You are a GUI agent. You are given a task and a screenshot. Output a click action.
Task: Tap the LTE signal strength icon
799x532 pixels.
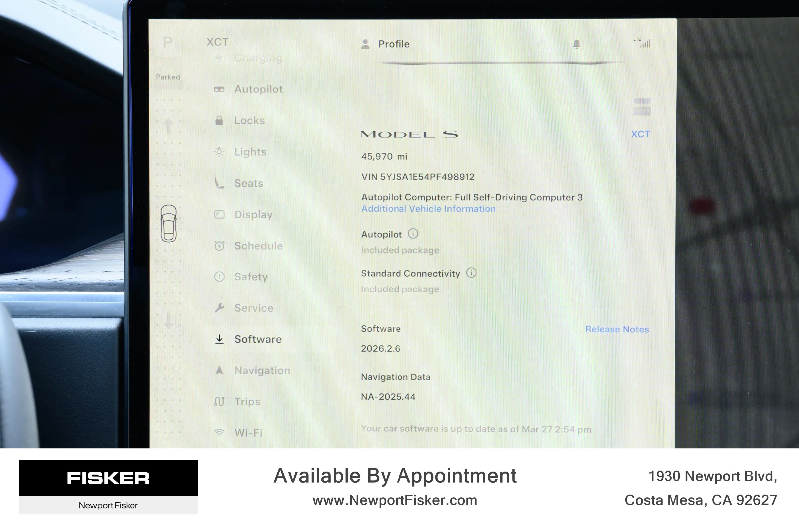click(x=642, y=42)
